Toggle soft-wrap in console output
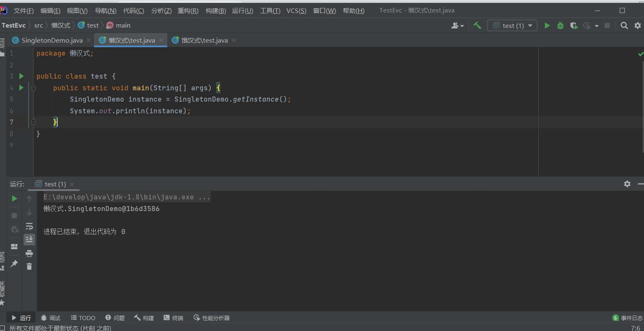The image size is (644, 331). pos(29,226)
